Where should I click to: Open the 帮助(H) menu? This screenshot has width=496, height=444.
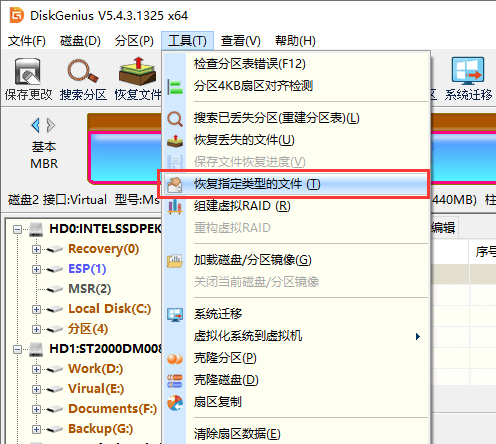coord(295,41)
